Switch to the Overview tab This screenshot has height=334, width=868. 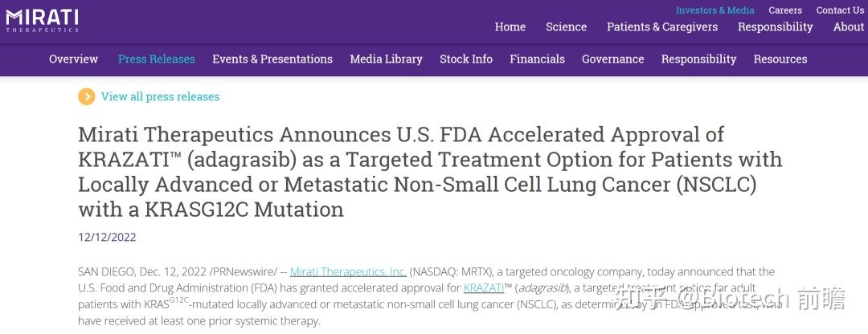[73, 59]
